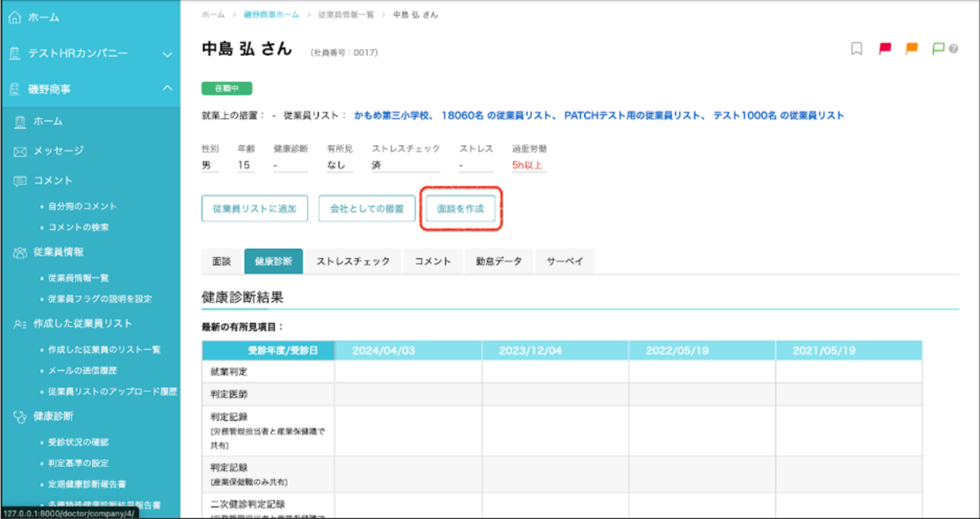This screenshot has width=980, height=519.
Task: Open the 18060名 の従業員リスト link
Action: 497,116
